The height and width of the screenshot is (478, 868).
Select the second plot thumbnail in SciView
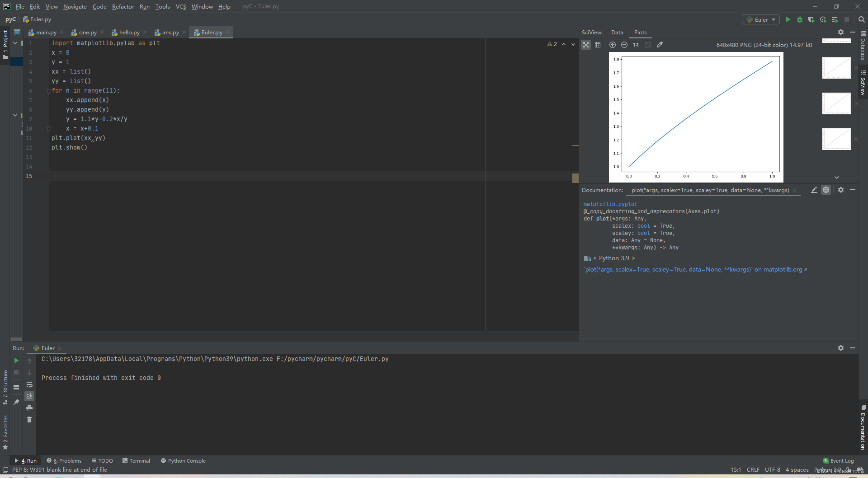(836, 67)
